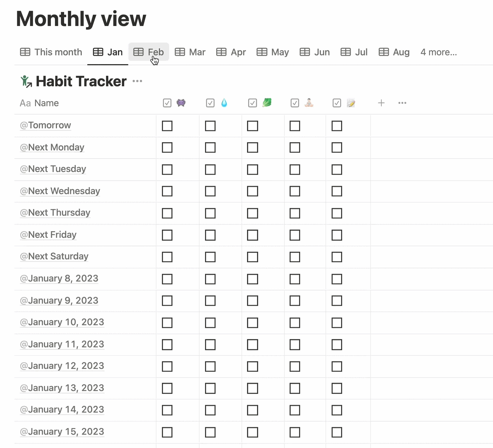This screenshot has height=448, width=493.
Task: Click the meditation person column header
Action: 302,103
